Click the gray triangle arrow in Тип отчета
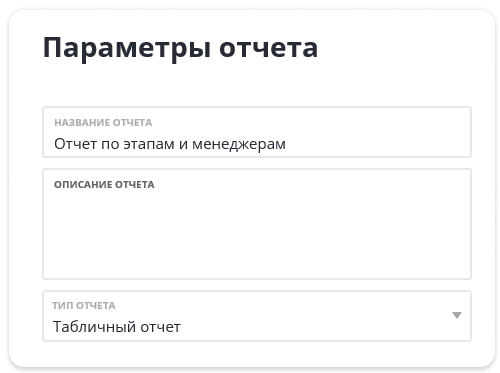The height and width of the screenshot is (373, 500). (457, 315)
